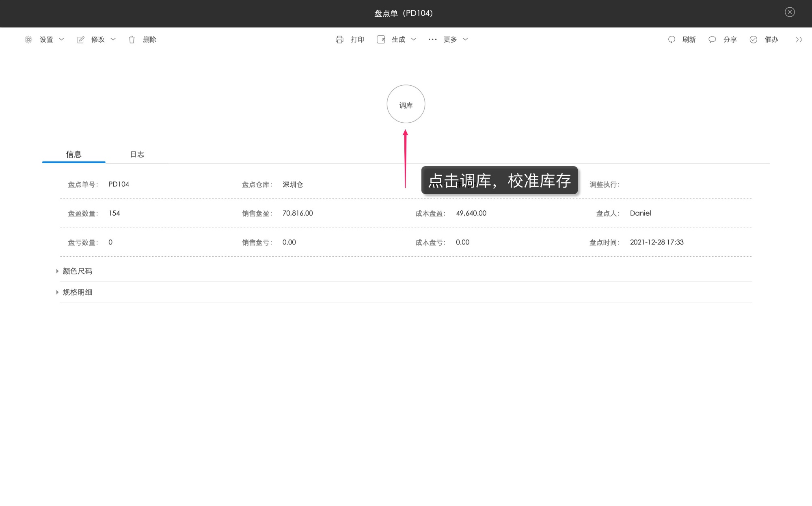Click the 生成 menu label
Screen dimensions: 812x506
point(398,39)
